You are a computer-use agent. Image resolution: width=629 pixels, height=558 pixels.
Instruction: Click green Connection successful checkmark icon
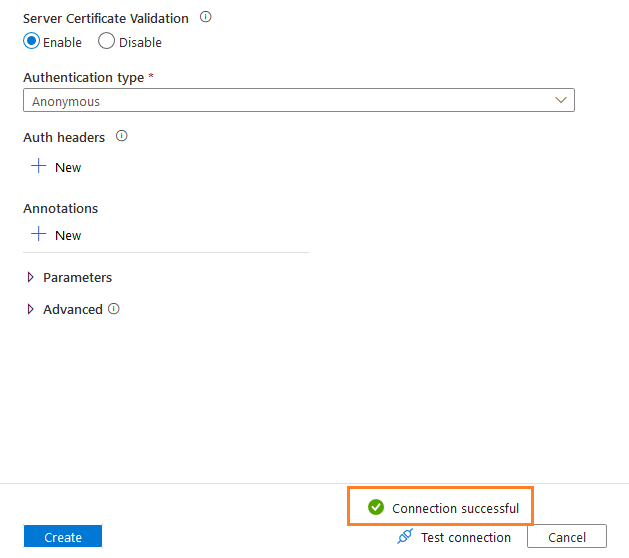376,508
